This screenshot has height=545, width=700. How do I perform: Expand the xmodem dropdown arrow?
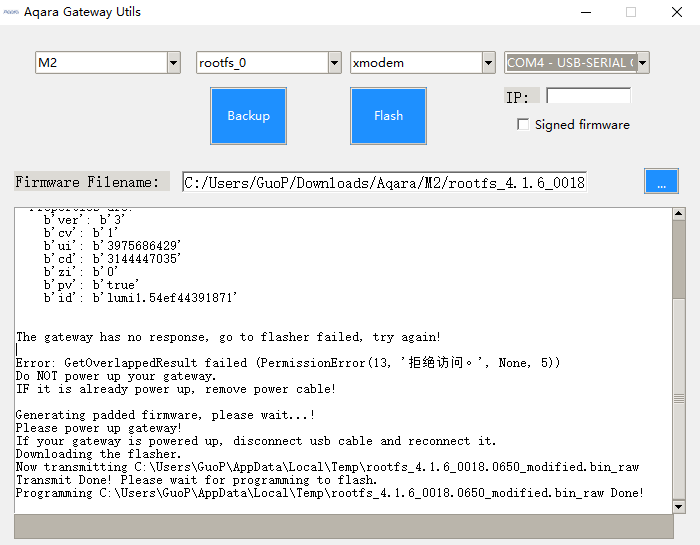click(x=488, y=62)
